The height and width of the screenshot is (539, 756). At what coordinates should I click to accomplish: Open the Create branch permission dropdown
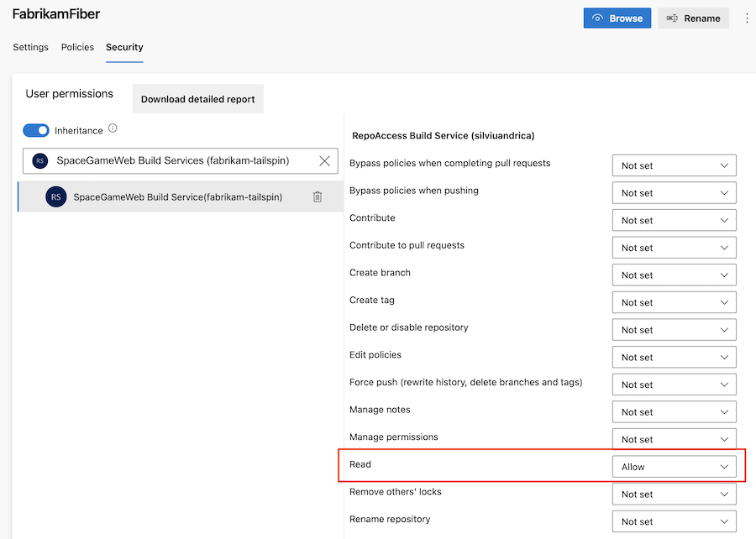674,275
